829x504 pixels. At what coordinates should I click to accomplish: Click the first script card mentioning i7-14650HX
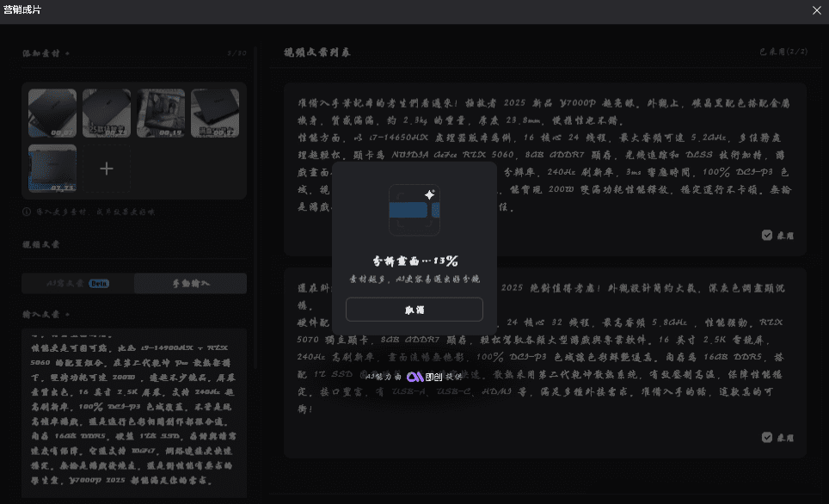[x=545, y=169]
